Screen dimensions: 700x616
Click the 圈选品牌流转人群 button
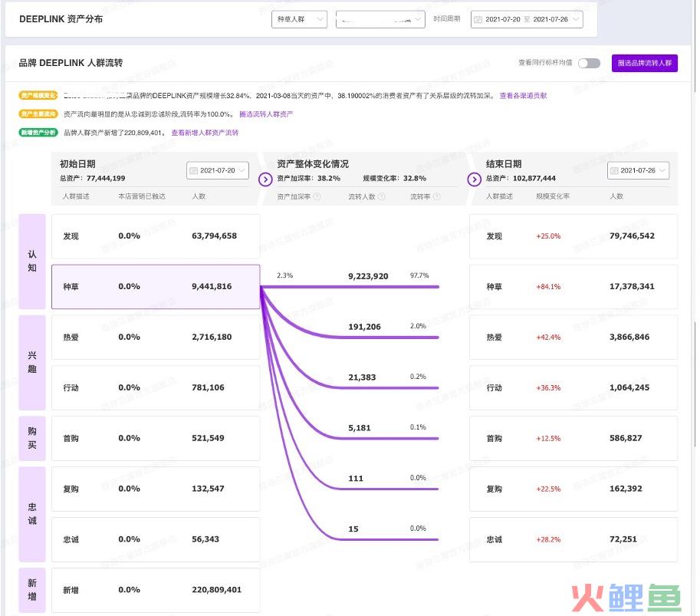[645, 63]
